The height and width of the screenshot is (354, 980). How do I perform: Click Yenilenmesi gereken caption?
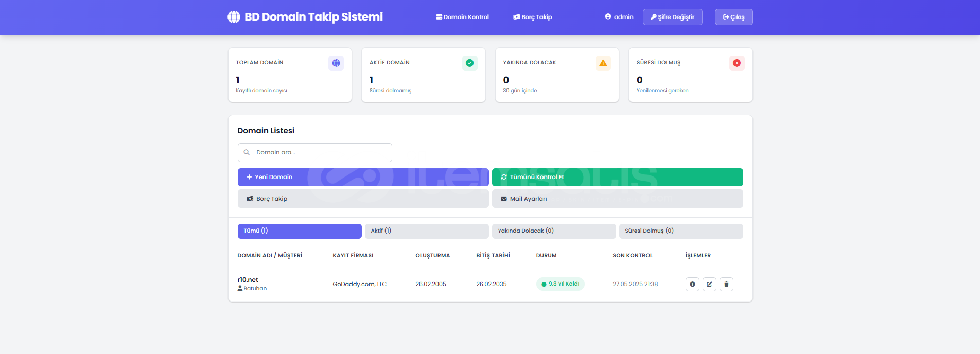pos(662,91)
